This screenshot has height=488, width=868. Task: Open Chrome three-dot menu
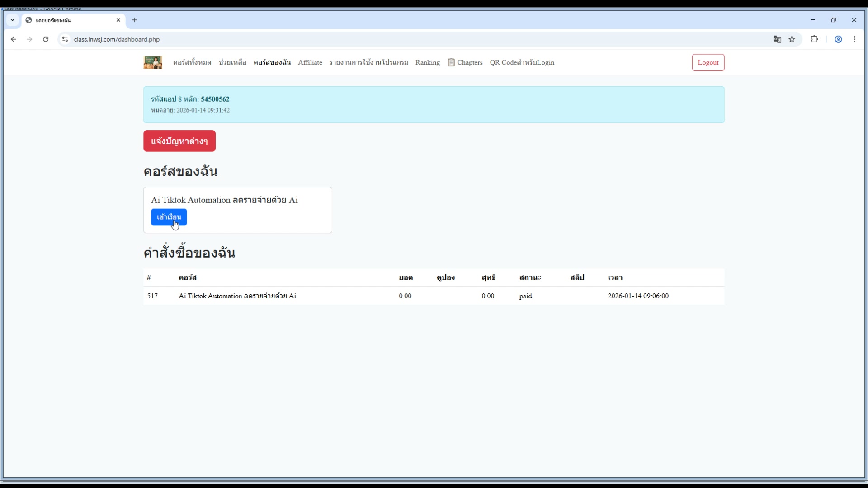(x=854, y=39)
